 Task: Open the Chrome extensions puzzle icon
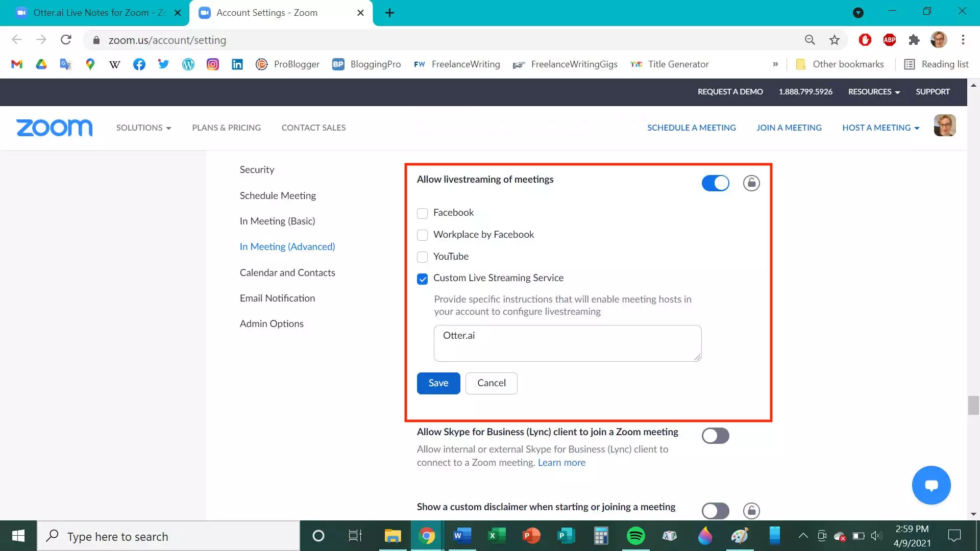914,40
